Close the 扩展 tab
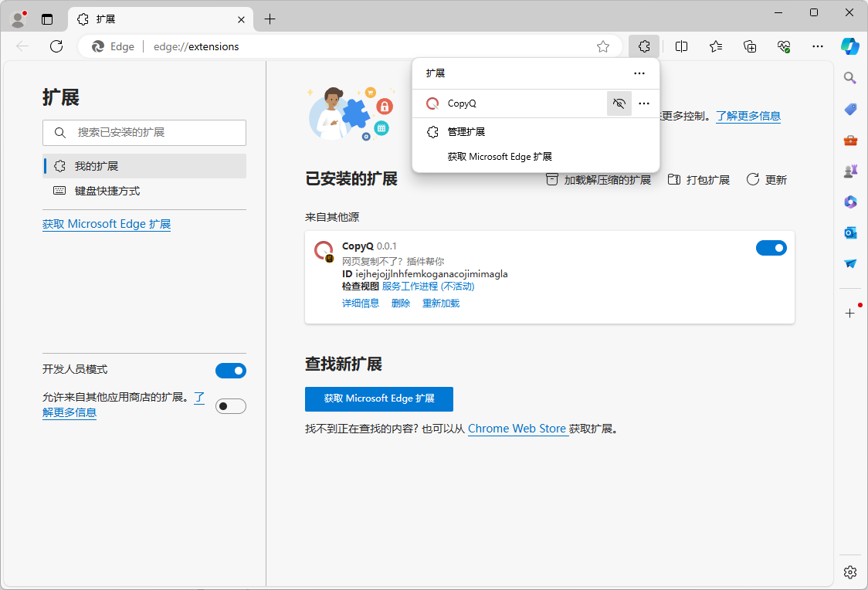 pos(241,19)
